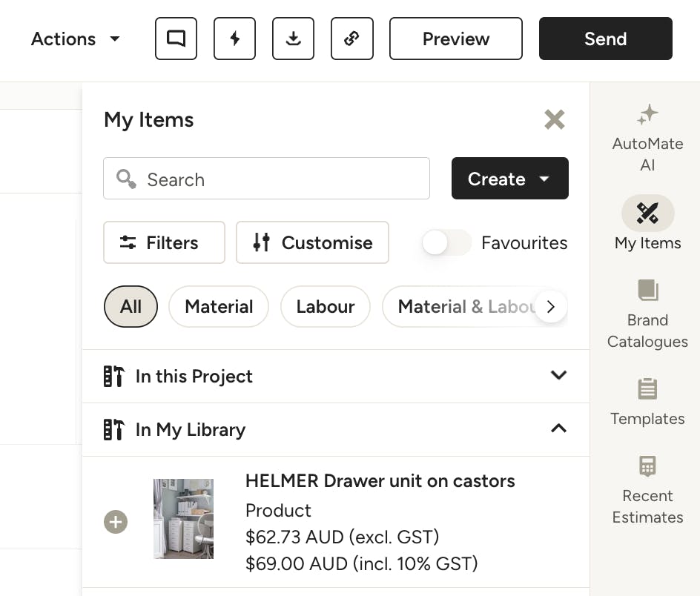Image resolution: width=700 pixels, height=596 pixels.
Task: Toggle the Favourites switch on
Action: point(446,243)
